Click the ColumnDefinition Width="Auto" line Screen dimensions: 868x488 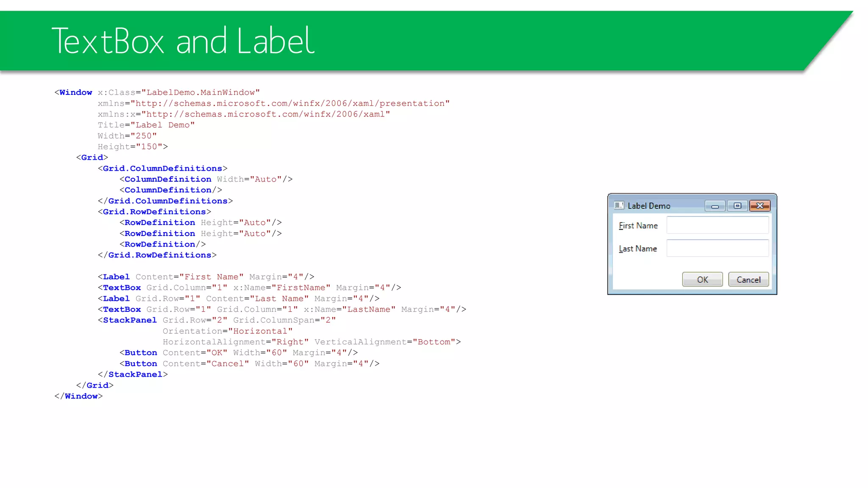(x=206, y=179)
